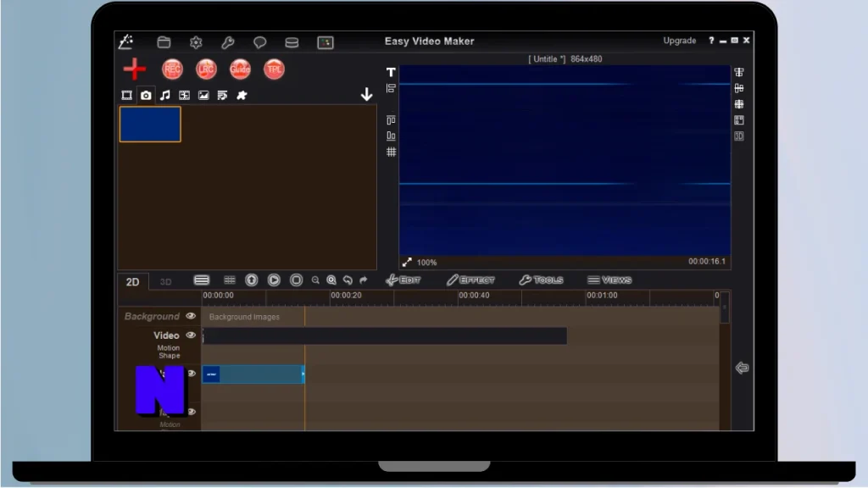
Task: Click the align bottom icon beside preview
Action: [391, 136]
